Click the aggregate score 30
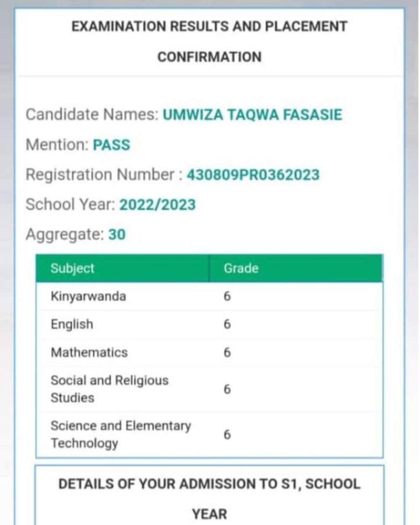The width and height of the screenshot is (420, 525). [117, 235]
